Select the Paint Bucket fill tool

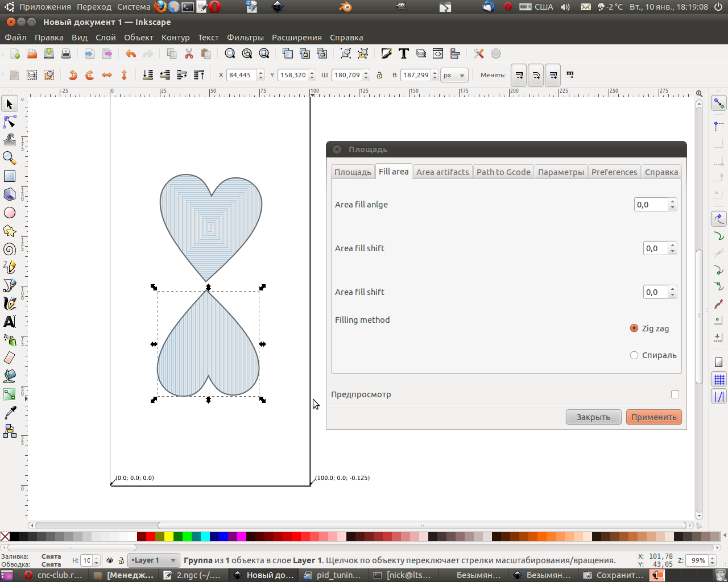(x=10, y=376)
